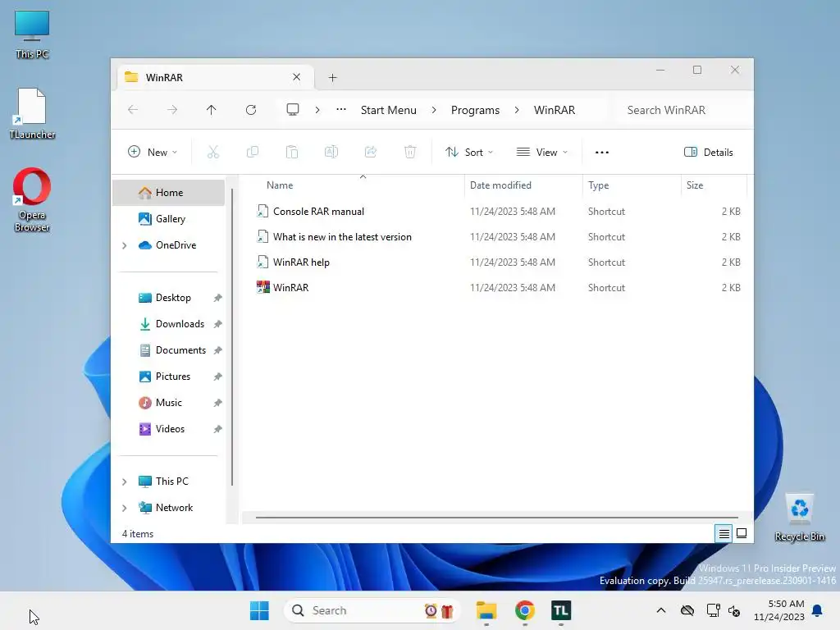Open the WinRAR application shortcut

(291, 288)
